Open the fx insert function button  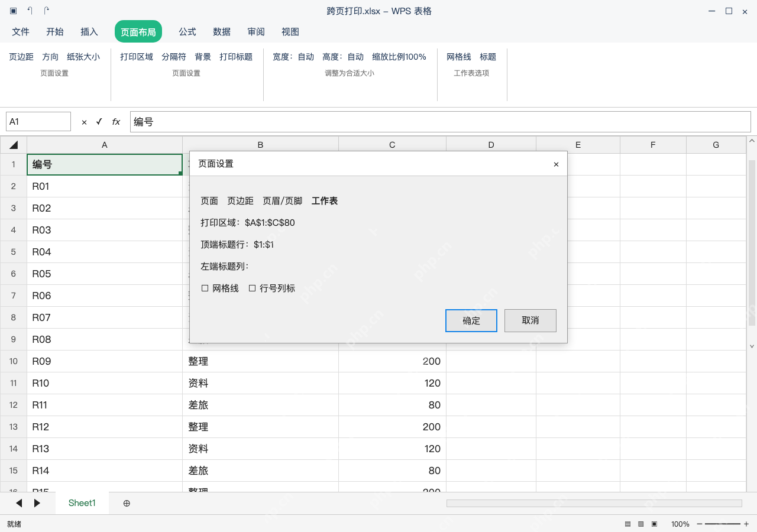(116, 122)
